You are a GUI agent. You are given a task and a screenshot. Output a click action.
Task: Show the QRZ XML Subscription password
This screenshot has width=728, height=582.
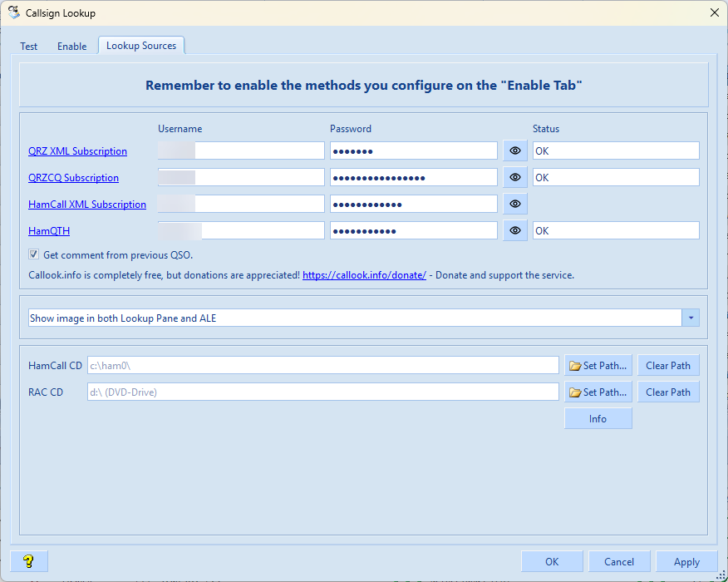(x=515, y=151)
